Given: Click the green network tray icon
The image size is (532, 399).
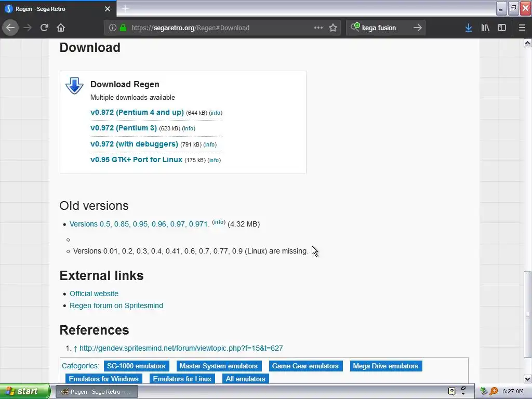Looking at the screenshot, I should click(x=484, y=391).
